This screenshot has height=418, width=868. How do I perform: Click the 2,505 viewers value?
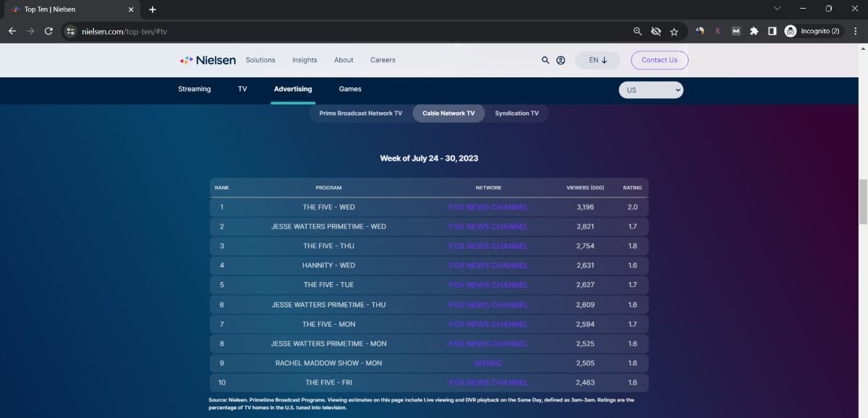click(585, 363)
